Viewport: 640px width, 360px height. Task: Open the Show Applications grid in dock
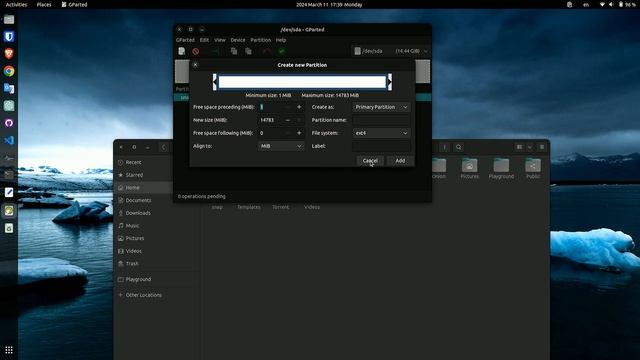(9, 350)
